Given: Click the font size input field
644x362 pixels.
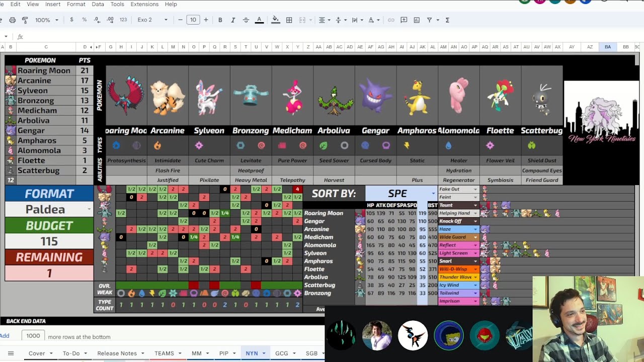Looking at the screenshot, I should (193, 20).
